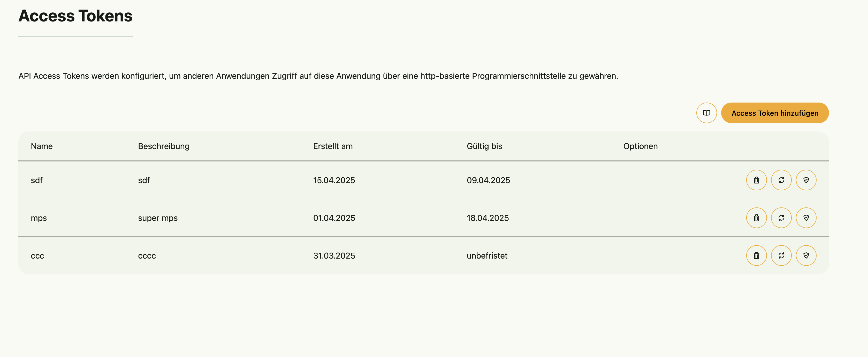This screenshot has width=868, height=357.
Task: Click the Name column header
Action: point(42,146)
